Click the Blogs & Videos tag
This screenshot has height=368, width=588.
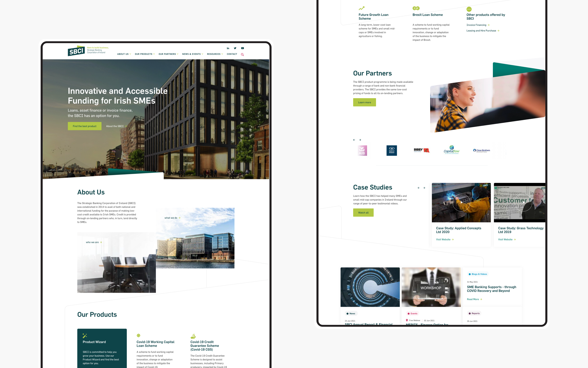pos(478,274)
